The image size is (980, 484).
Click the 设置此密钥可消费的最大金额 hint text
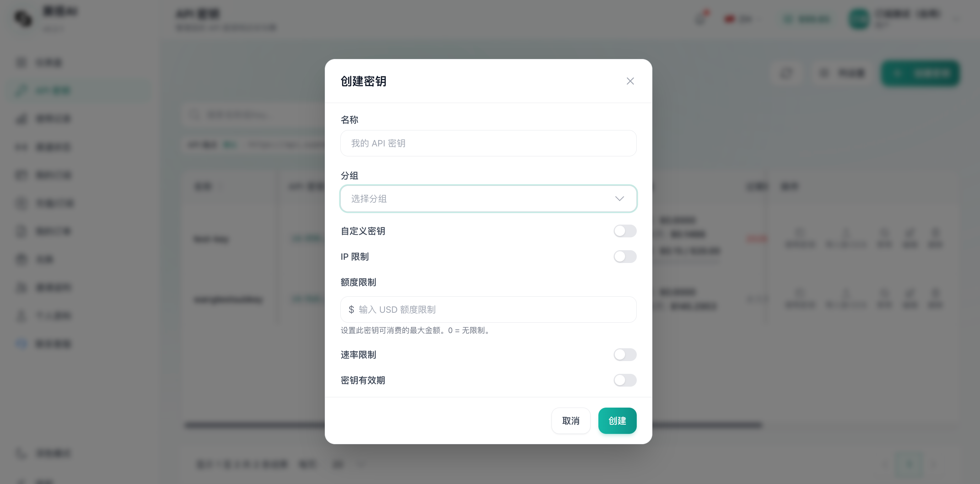(x=416, y=330)
